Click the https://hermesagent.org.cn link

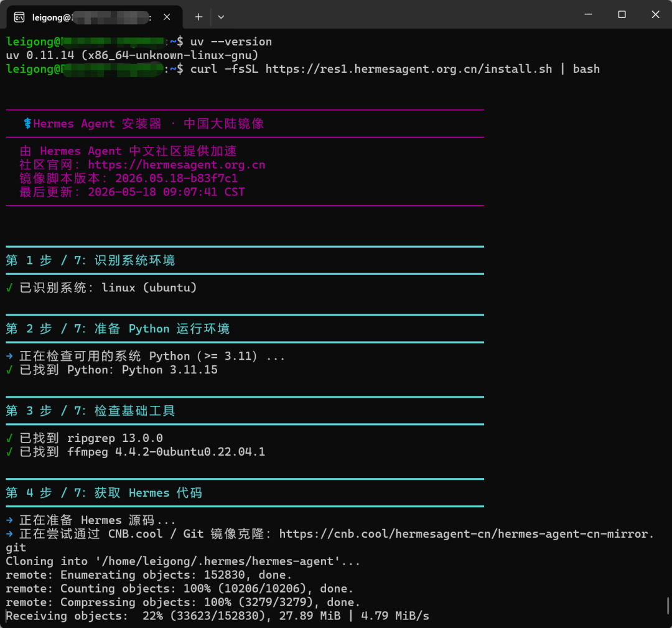(177, 164)
